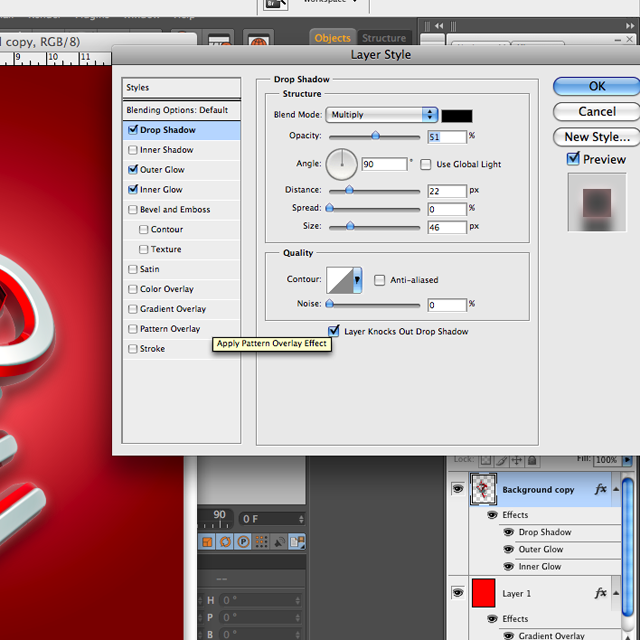Viewport: 640px width, 640px height.
Task: Click the double left arrow collapse panel icon
Action: [x=439, y=26]
